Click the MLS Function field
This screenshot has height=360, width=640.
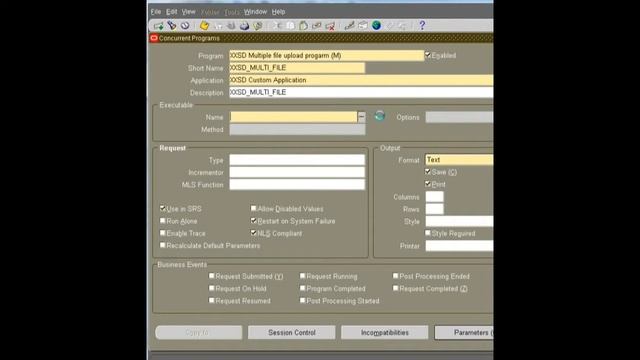tap(297, 184)
